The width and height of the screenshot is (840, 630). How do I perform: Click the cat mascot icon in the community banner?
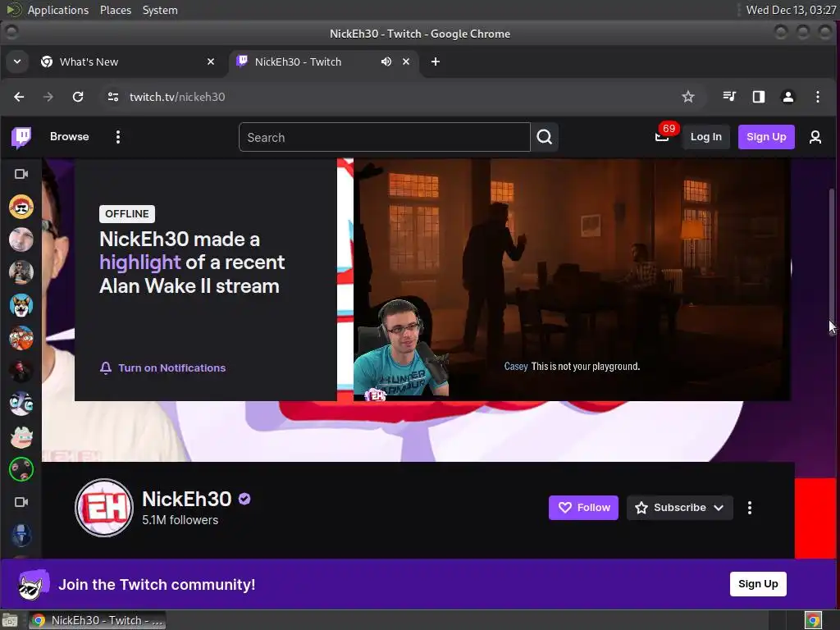click(x=32, y=585)
